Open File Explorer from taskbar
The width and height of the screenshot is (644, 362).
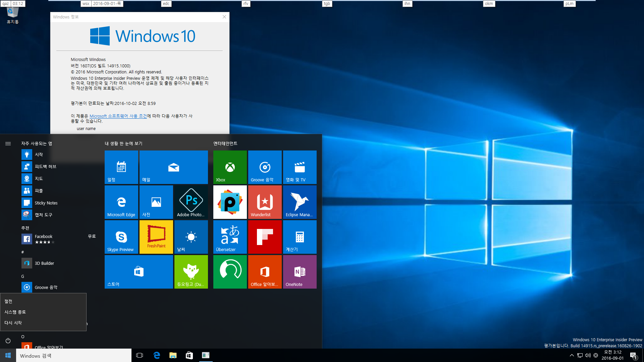click(173, 355)
